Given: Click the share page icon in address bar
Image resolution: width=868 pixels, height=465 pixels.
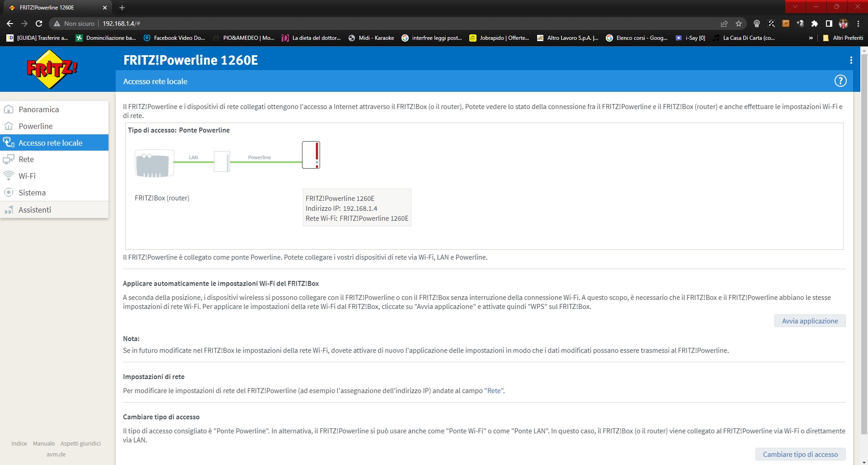Looking at the screenshot, I should click(x=724, y=24).
